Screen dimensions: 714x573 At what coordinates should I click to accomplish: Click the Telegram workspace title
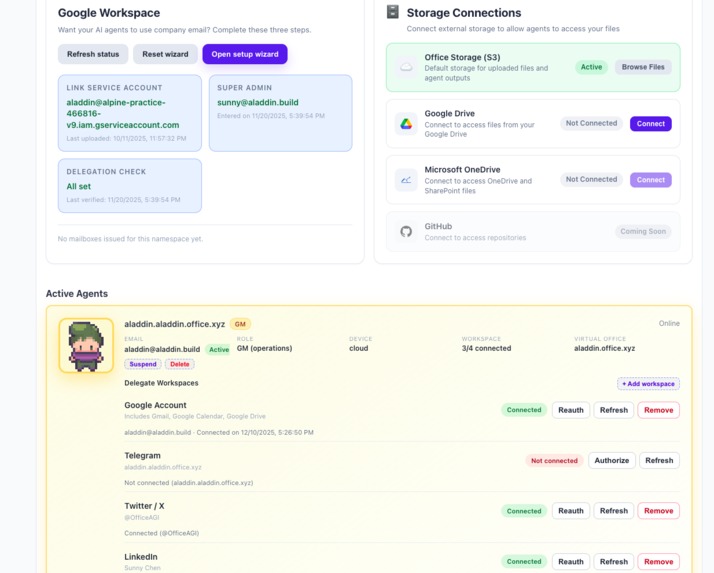(143, 455)
